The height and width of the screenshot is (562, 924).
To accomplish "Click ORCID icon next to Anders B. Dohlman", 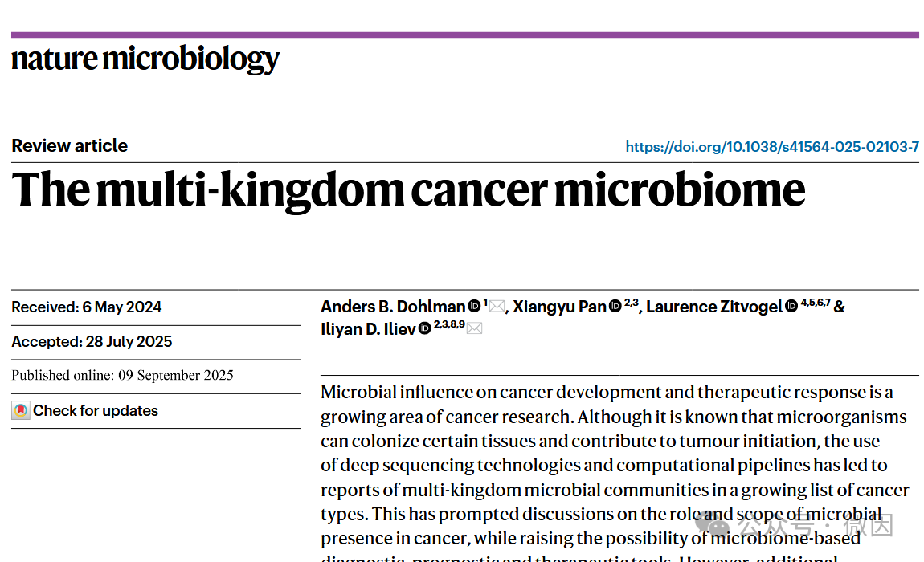I will click(x=474, y=306).
